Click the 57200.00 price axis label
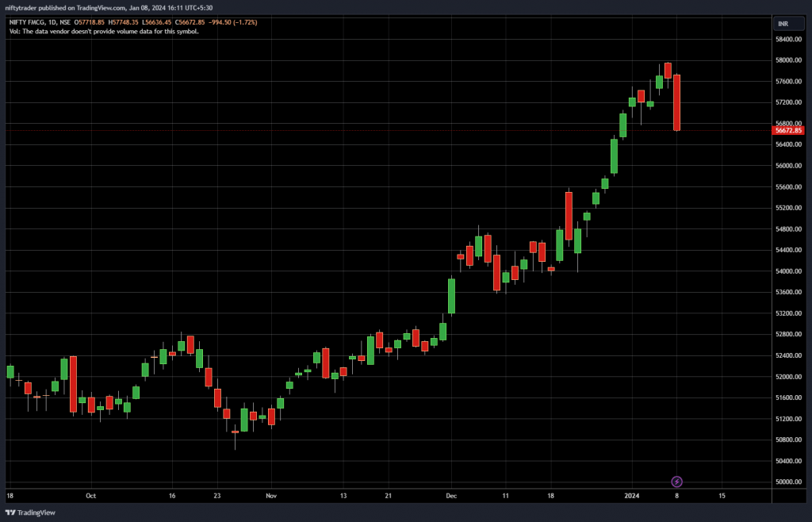This screenshot has height=522, width=812. [x=789, y=102]
